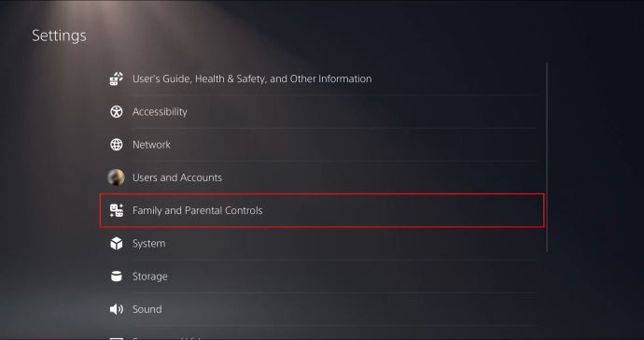644x340 pixels.
Task: Go to Storage settings
Action: pos(322,276)
